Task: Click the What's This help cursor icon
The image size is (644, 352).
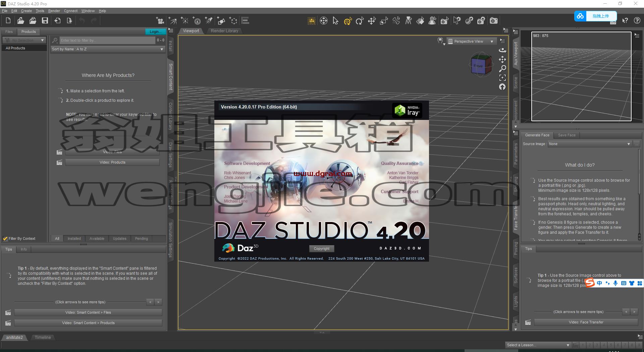Action: tap(625, 21)
